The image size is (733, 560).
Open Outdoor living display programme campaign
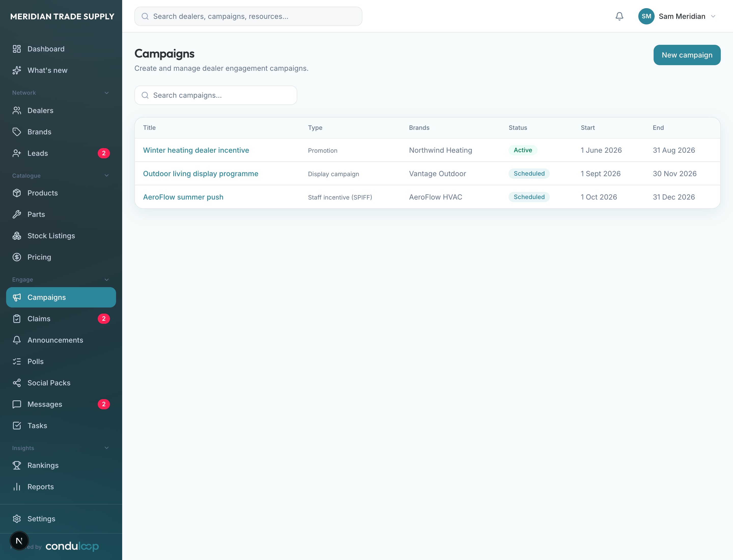(201, 174)
